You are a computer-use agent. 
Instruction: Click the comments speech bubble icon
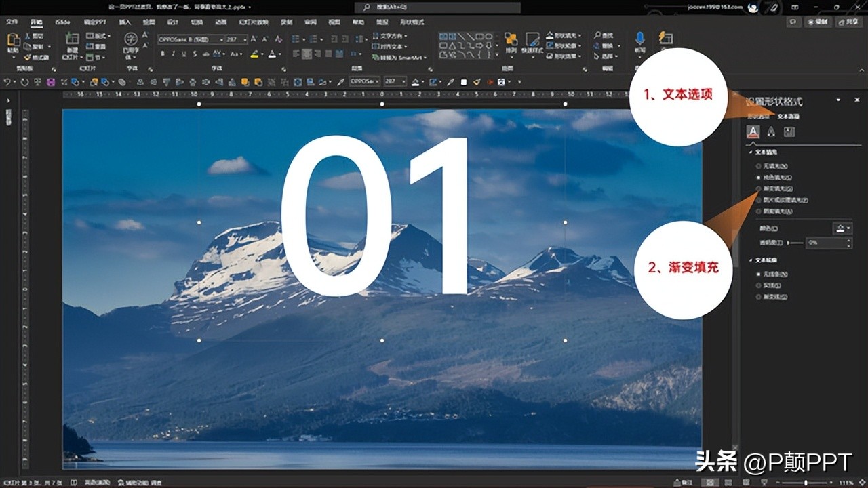[x=792, y=22]
